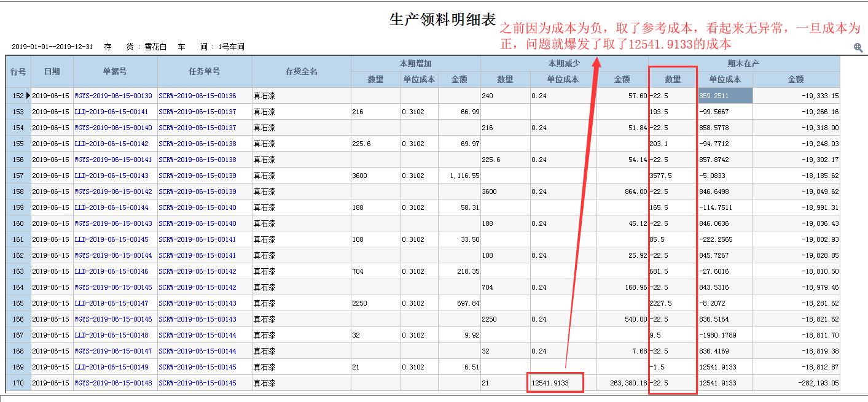
Task: Open document link WGYS-2019-06-15-00148
Action: 112,382
